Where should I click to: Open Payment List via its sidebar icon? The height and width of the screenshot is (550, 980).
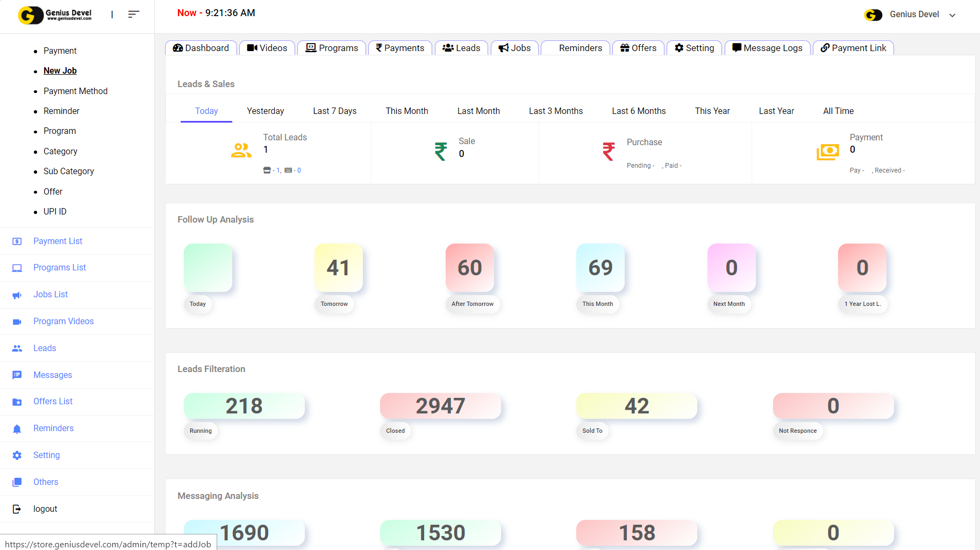coord(17,241)
